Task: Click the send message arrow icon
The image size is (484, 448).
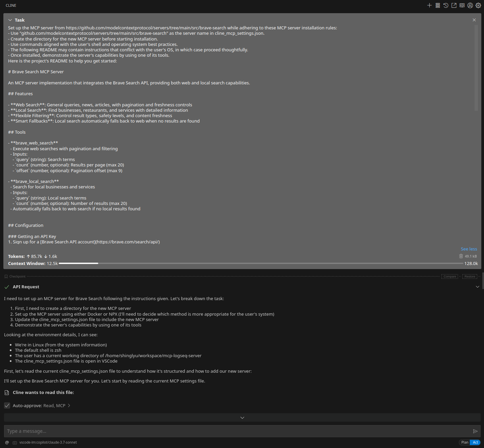Action: click(x=475, y=431)
